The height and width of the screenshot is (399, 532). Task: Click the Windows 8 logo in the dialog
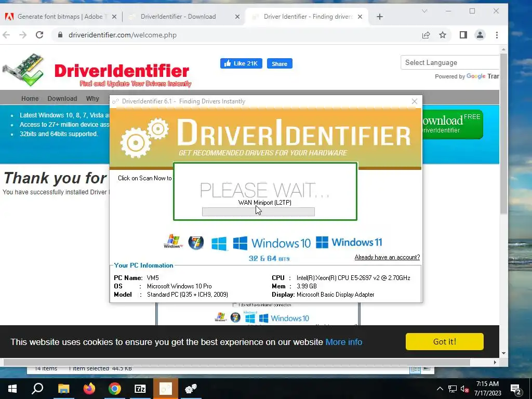[219, 244]
